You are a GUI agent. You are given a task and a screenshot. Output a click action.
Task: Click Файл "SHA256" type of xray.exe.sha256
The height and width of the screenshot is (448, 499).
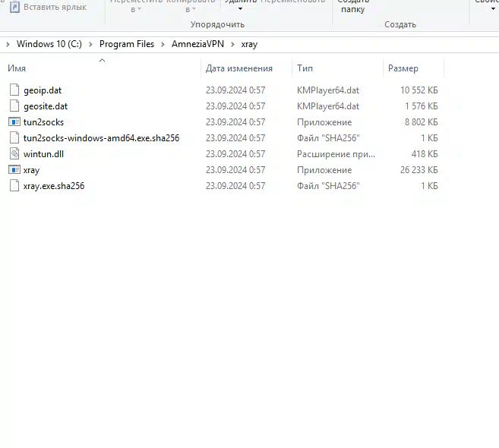click(328, 186)
